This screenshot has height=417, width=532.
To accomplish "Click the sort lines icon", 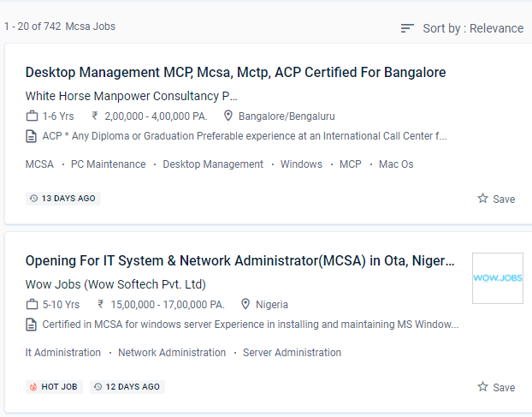I will 408,28.
